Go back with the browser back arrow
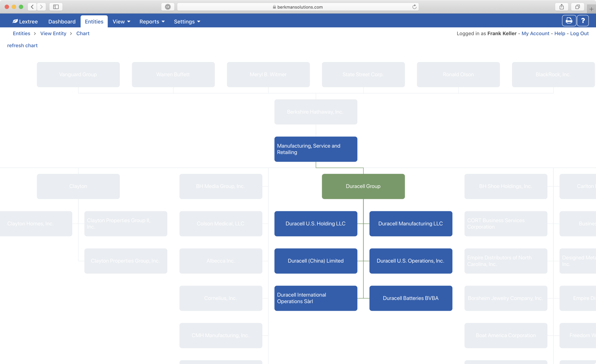 32,7
